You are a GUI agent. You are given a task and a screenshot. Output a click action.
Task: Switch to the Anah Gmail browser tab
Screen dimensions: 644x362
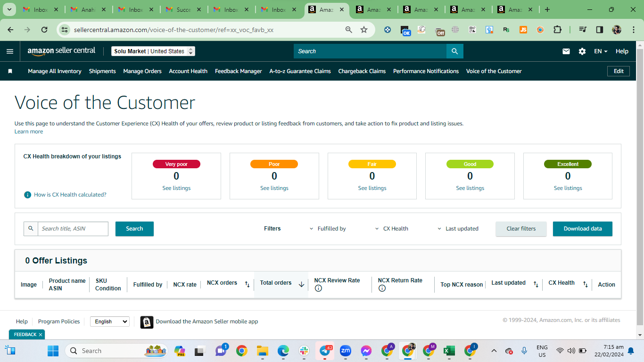[88, 9]
